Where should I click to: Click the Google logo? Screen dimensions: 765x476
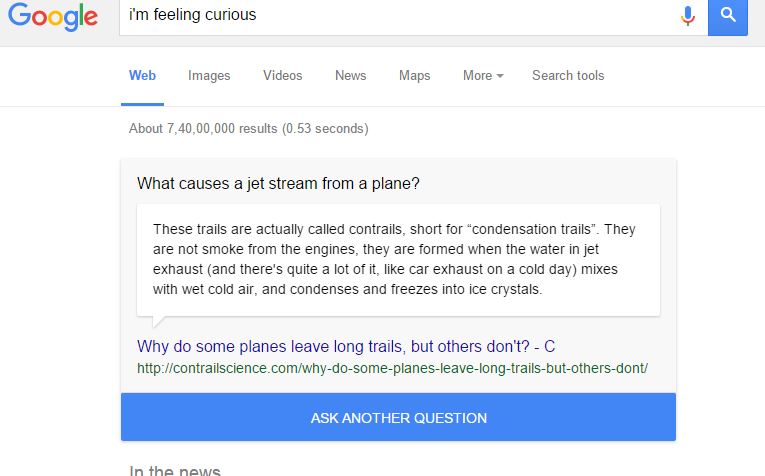click(x=53, y=17)
